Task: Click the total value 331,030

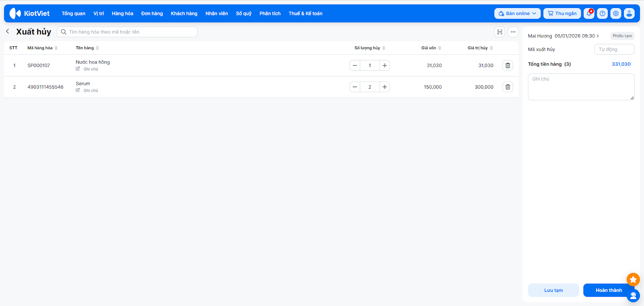Action: [621, 64]
